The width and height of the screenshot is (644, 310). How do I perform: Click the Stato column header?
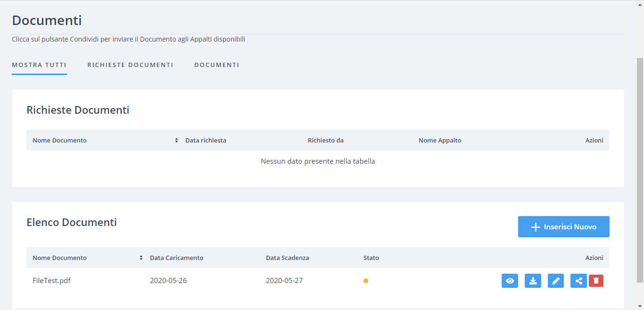(371, 258)
